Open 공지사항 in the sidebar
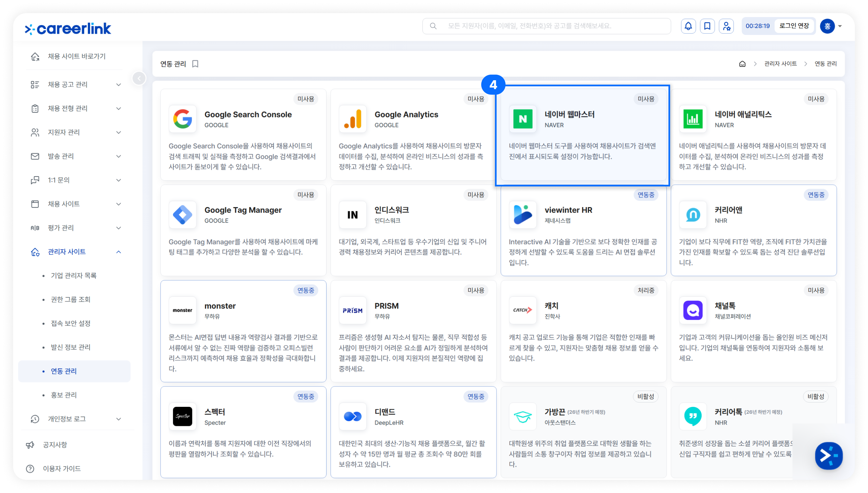The width and height of the screenshot is (868, 493). pyautogui.click(x=55, y=445)
